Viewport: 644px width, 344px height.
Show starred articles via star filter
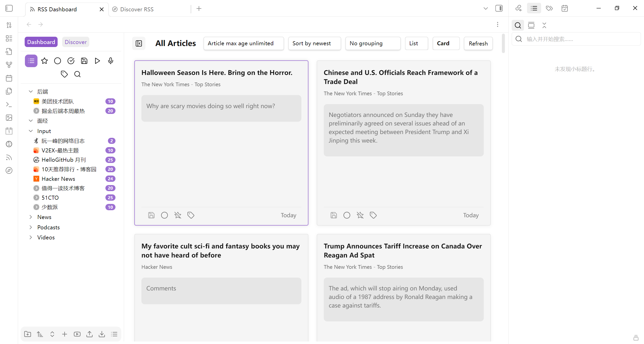coord(45,61)
